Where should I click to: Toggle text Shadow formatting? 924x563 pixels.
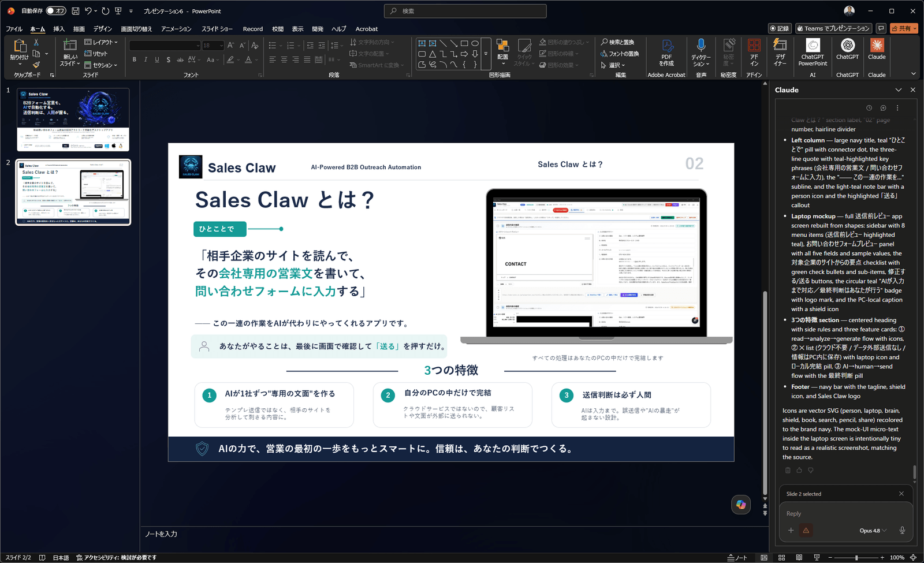tap(168, 59)
